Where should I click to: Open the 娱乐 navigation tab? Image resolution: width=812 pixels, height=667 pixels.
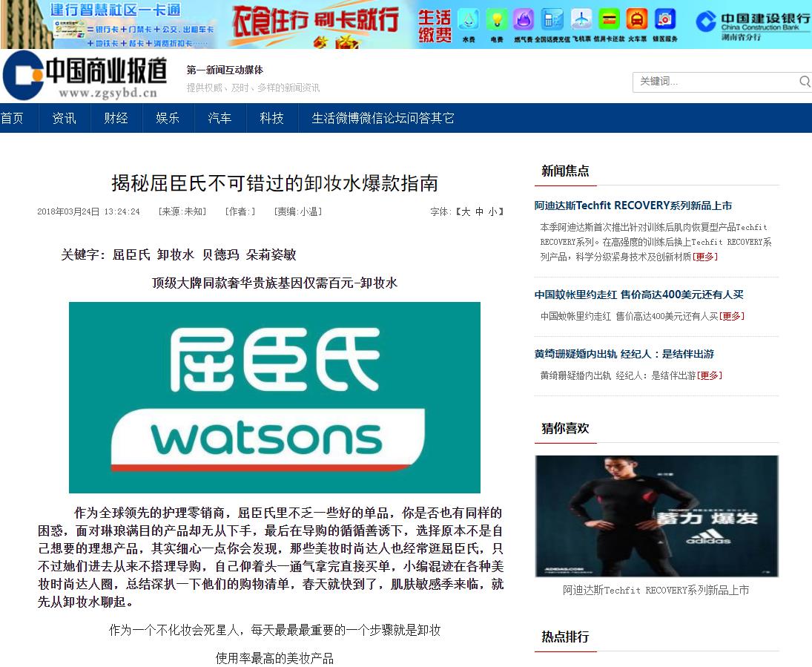click(x=168, y=118)
